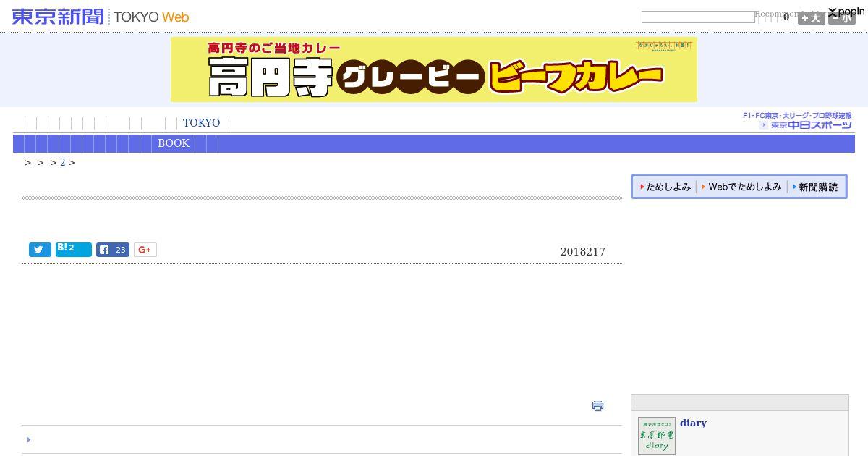This screenshot has width=868, height=456.
Task: Follow the '2' breadcrumb link
Action: pos(63,162)
